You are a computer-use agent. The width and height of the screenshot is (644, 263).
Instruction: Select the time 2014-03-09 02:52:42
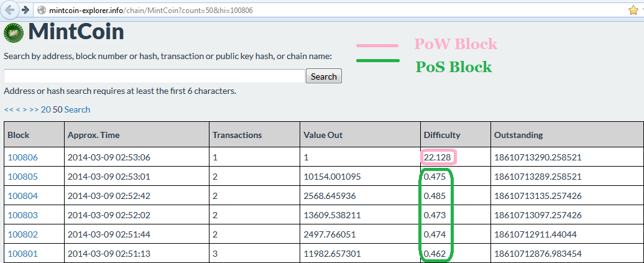(109, 196)
